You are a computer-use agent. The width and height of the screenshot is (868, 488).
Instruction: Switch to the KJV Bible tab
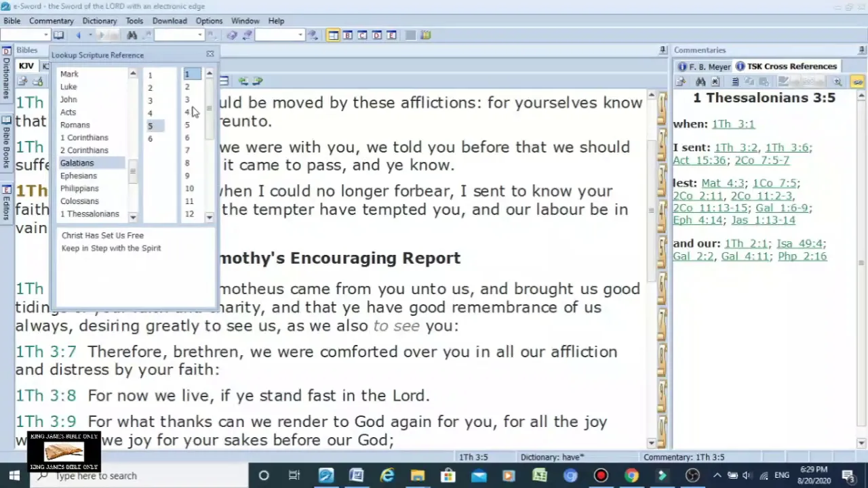click(26, 66)
